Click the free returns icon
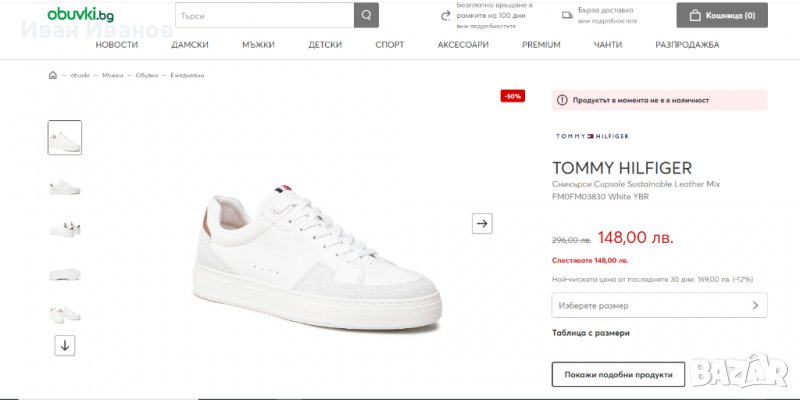The width and height of the screenshot is (800, 400). tap(446, 15)
